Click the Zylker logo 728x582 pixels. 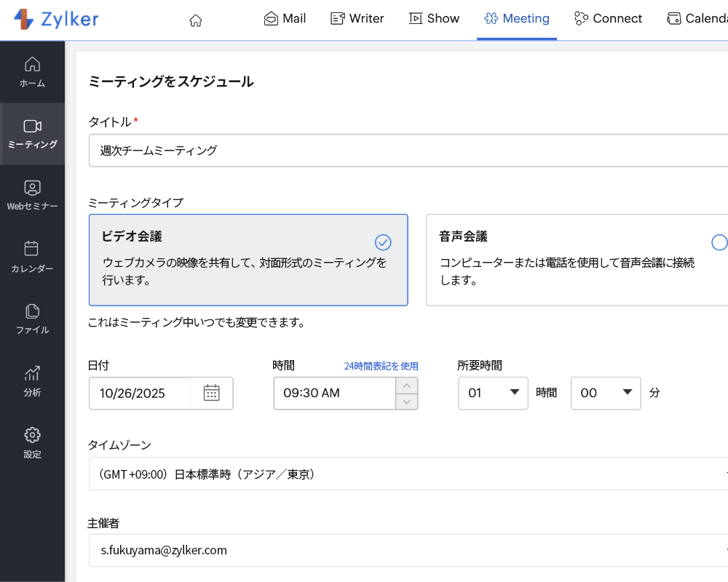tap(56, 19)
